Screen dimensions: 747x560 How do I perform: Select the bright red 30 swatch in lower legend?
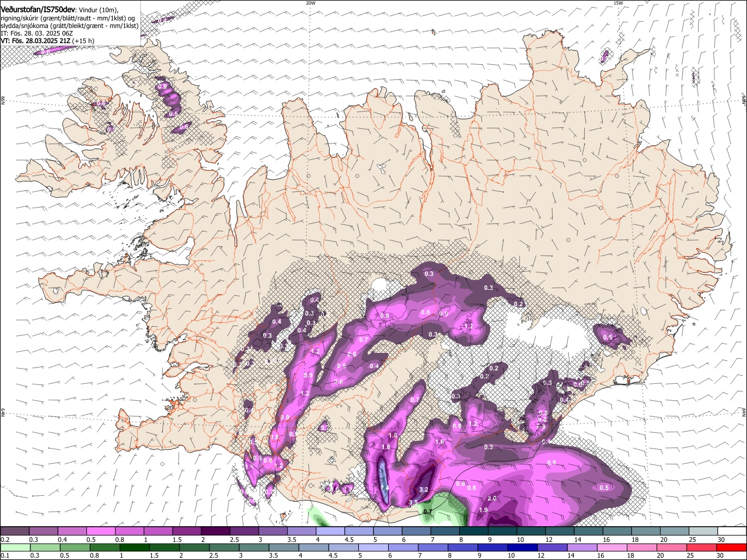[x=732, y=547]
